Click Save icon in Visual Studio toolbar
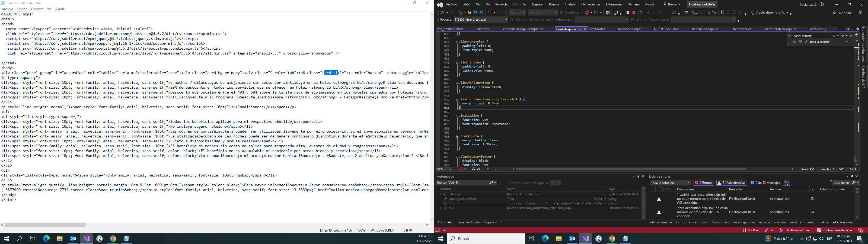Viewport: 868px width, 244px height. pos(476,12)
